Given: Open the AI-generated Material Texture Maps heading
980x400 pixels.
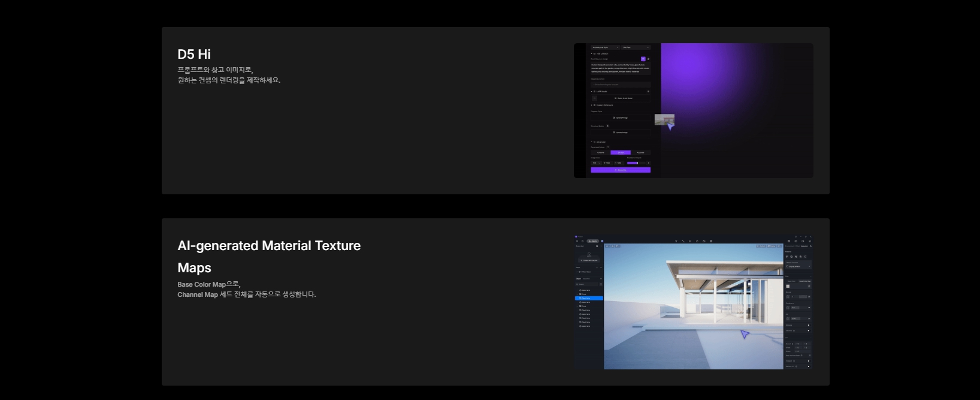Looking at the screenshot, I should [269, 257].
